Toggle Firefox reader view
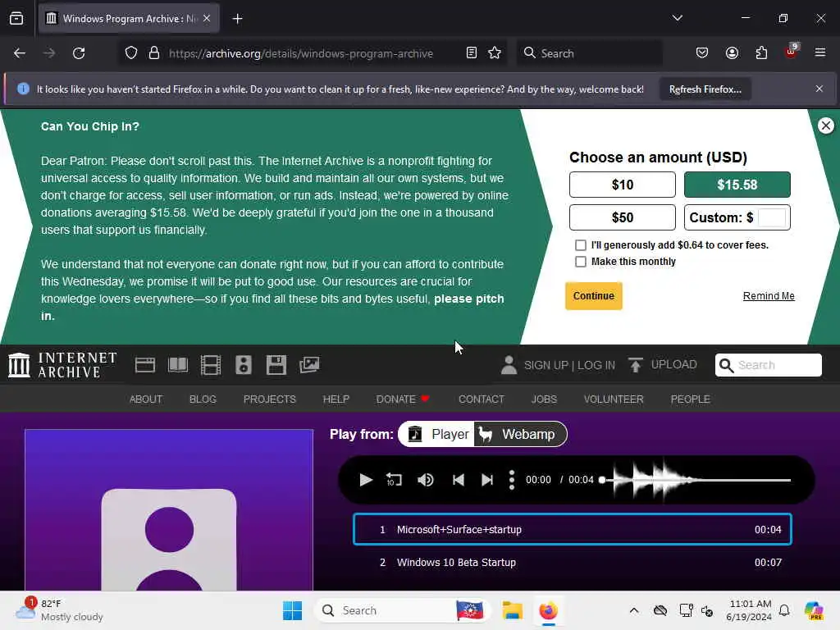This screenshot has height=630, width=840. [x=472, y=53]
